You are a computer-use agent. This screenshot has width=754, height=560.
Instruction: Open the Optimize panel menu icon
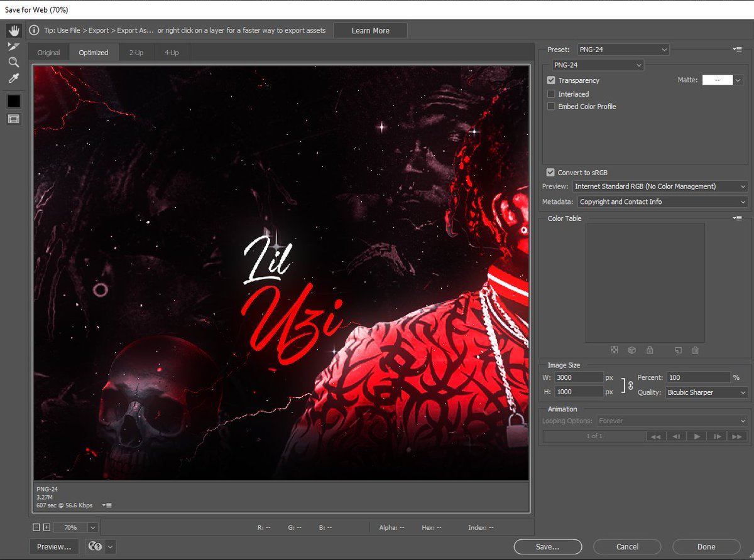click(x=738, y=49)
